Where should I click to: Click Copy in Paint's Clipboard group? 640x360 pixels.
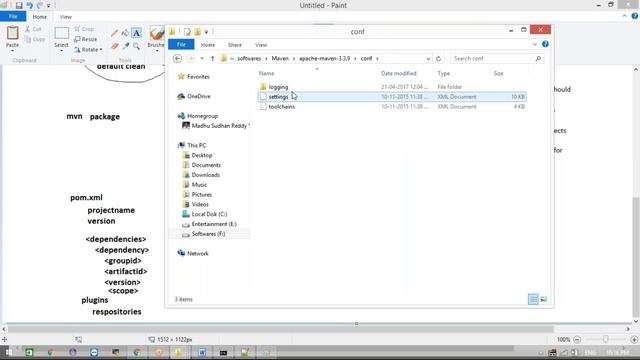35,39
